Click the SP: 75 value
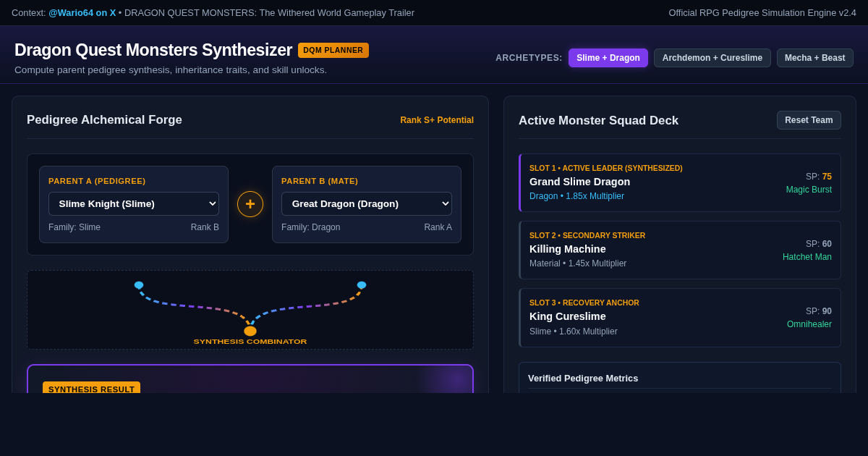 coord(819,177)
